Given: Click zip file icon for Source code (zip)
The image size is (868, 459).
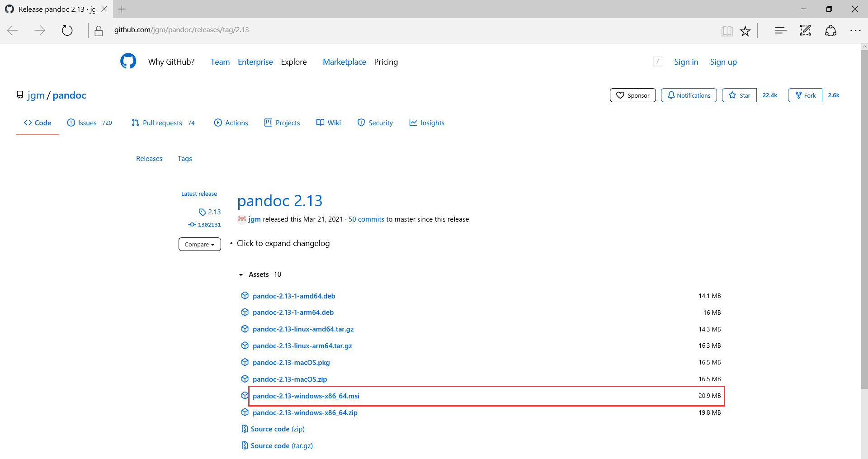Looking at the screenshot, I should click(x=245, y=429).
